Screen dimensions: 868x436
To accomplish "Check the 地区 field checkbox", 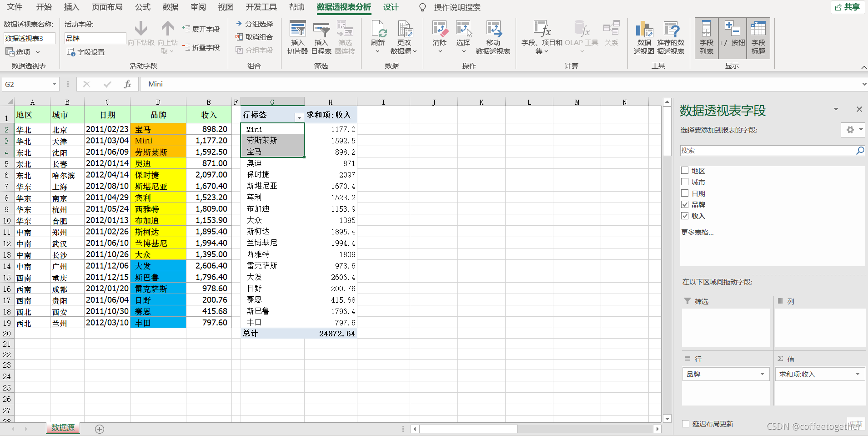I will point(685,170).
